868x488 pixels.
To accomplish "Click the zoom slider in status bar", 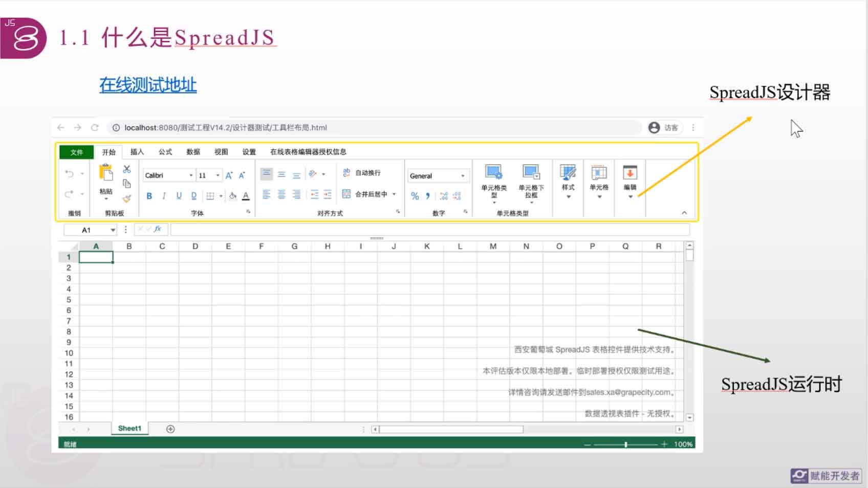I will (625, 445).
